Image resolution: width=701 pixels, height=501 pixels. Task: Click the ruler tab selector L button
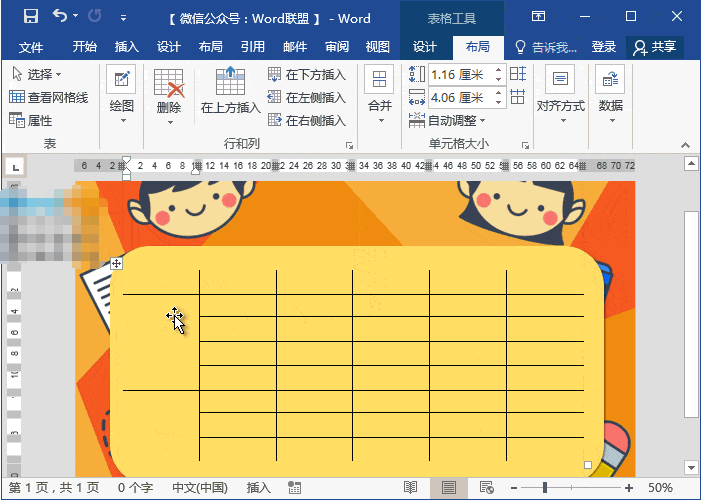[16, 168]
